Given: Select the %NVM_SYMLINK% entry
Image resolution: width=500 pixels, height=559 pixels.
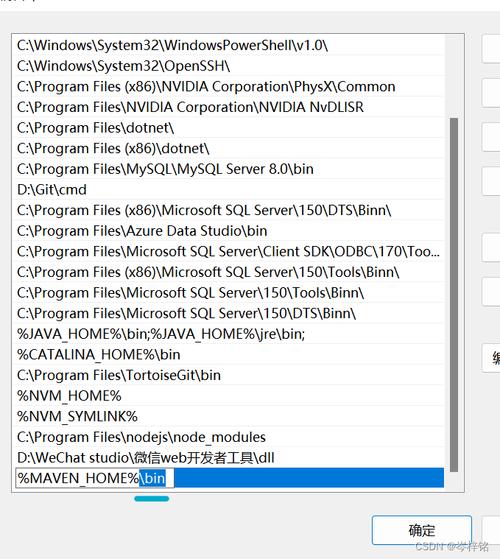Looking at the screenshot, I should click(230, 417).
